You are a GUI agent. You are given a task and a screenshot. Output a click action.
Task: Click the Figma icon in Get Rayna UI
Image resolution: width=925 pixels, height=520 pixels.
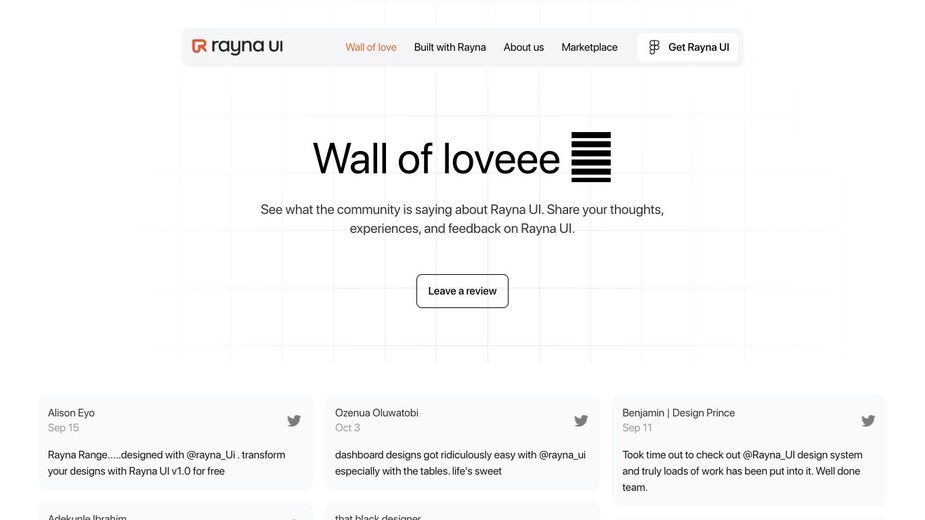coord(654,47)
